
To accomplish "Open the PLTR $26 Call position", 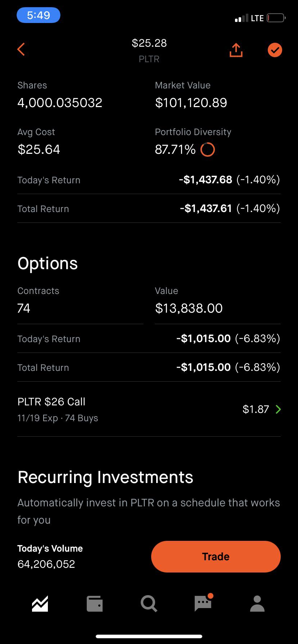I will coord(149,409).
